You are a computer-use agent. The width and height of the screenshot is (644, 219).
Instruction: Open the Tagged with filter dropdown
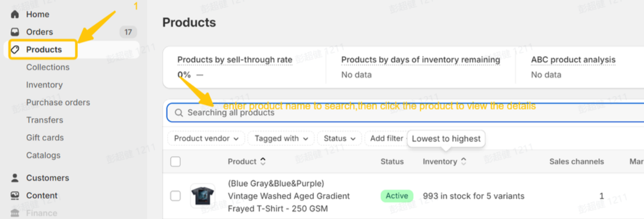(281, 138)
